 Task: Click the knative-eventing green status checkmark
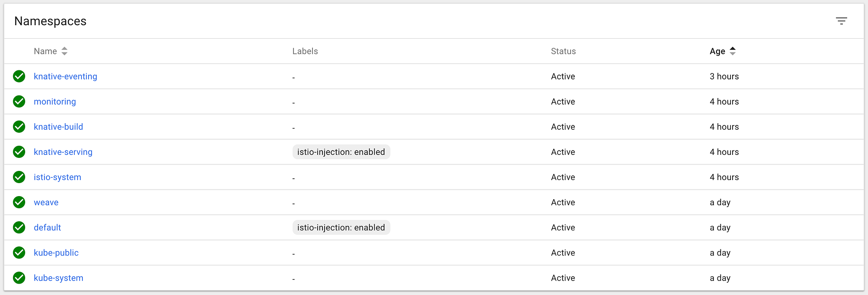(x=19, y=76)
